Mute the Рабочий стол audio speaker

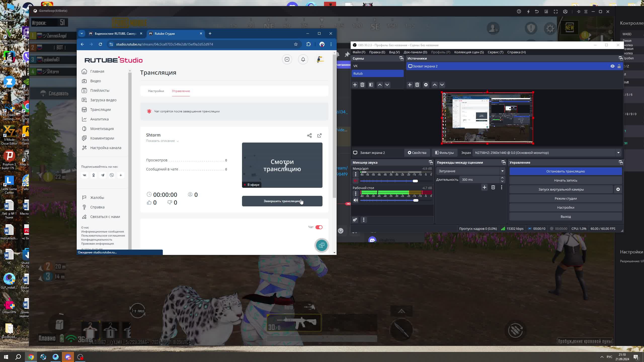click(x=355, y=200)
